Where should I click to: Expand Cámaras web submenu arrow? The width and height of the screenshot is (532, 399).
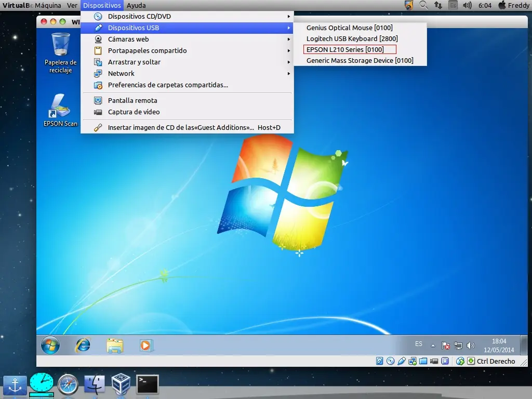(x=289, y=39)
